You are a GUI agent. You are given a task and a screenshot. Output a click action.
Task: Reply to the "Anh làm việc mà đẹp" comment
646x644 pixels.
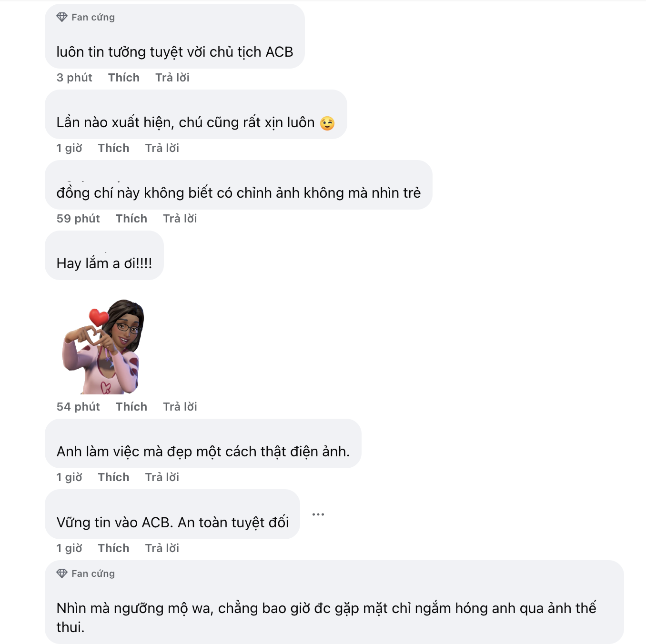162,477
